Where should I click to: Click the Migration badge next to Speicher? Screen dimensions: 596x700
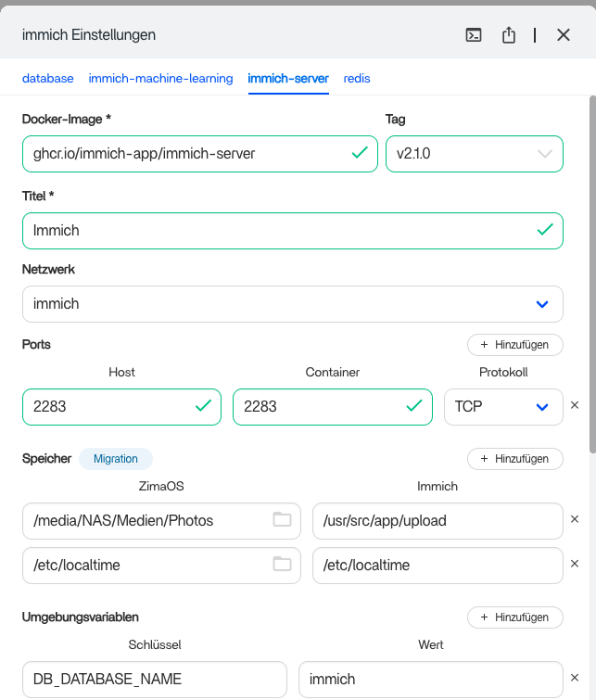coord(116,459)
